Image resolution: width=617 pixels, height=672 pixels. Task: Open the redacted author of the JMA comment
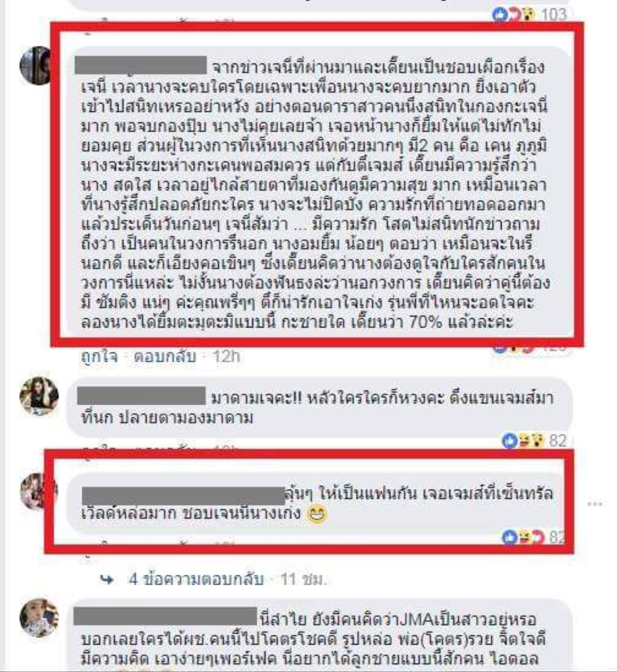165,616
